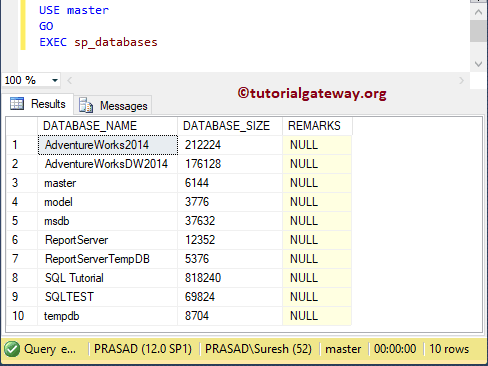The height and width of the screenshot is (366, 488).
Task: Select the DATABASE_NAME column header
Action: point(108,126)
